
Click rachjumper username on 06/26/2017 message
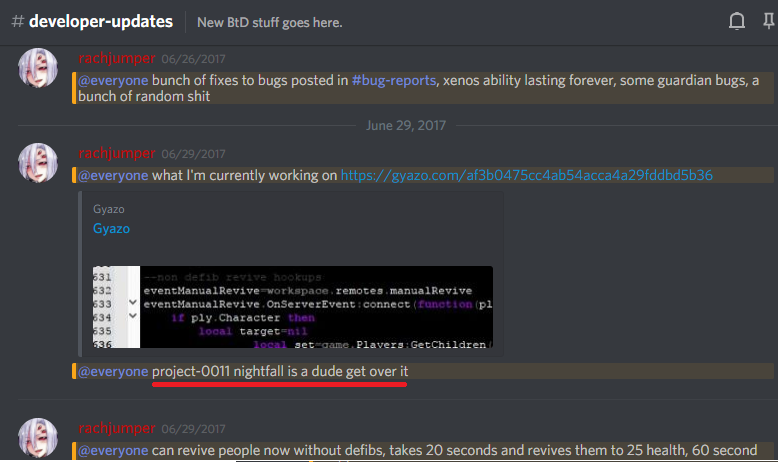point(118,59)
